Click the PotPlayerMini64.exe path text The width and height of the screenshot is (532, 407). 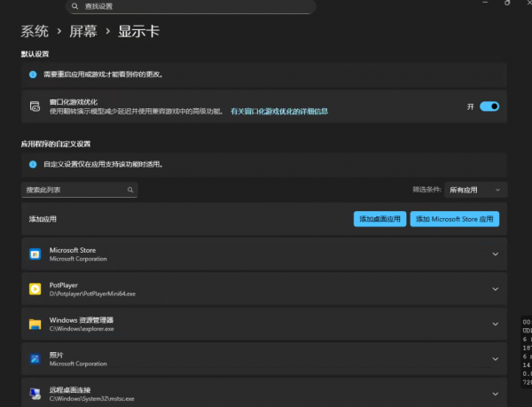pyautogui.click(x=92, y=294)
